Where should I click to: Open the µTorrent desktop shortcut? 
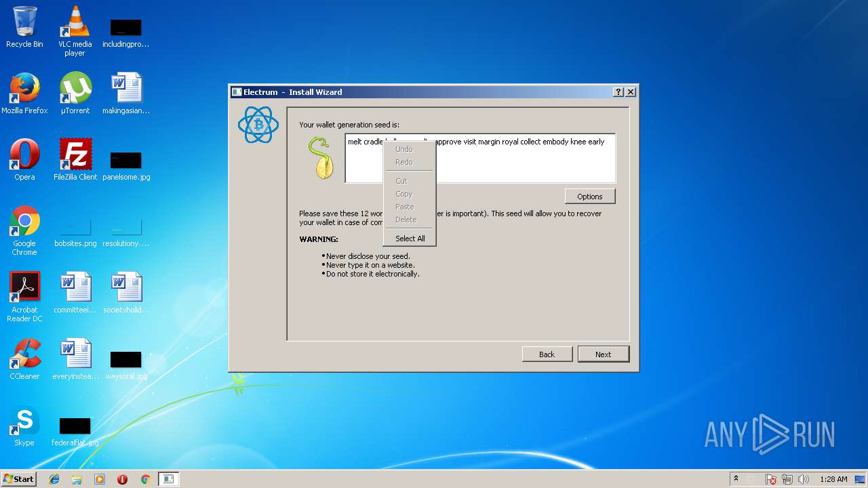75,94
